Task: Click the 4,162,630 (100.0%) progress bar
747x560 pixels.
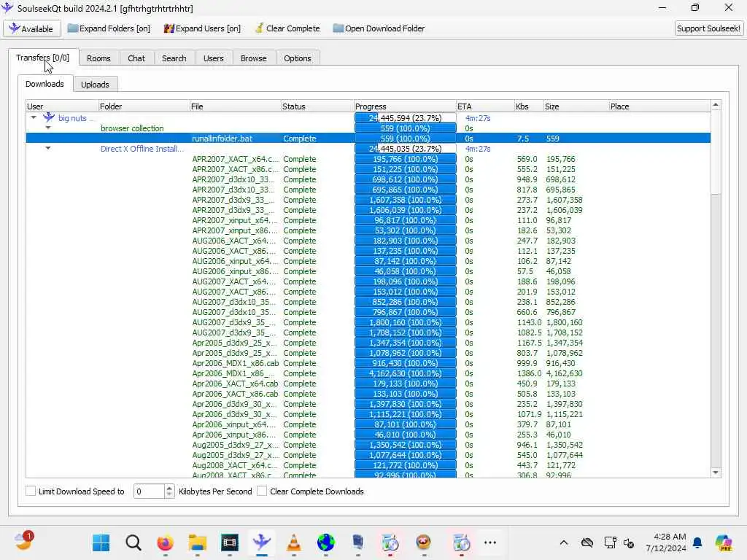Action: (406, 373)
